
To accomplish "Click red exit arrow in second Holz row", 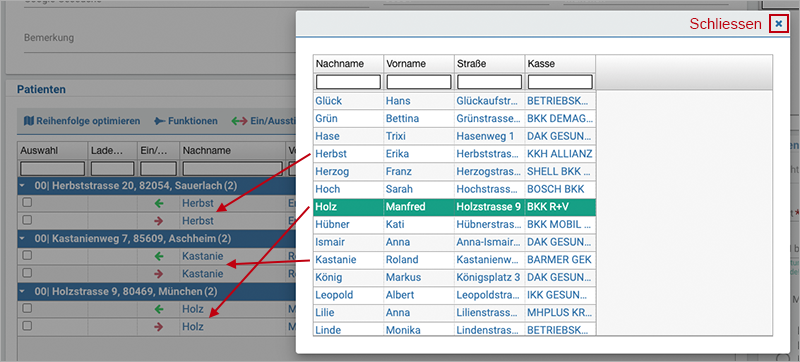I will pos(159,326).
